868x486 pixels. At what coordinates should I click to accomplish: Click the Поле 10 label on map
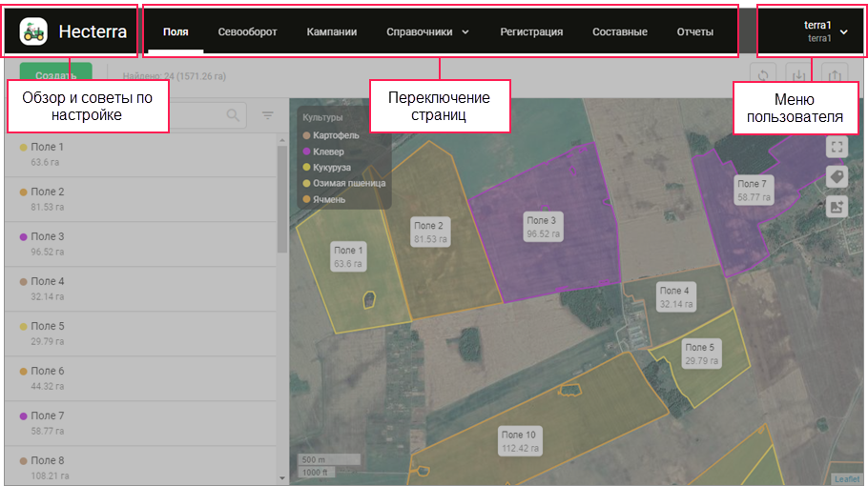[x=520, y=440]
